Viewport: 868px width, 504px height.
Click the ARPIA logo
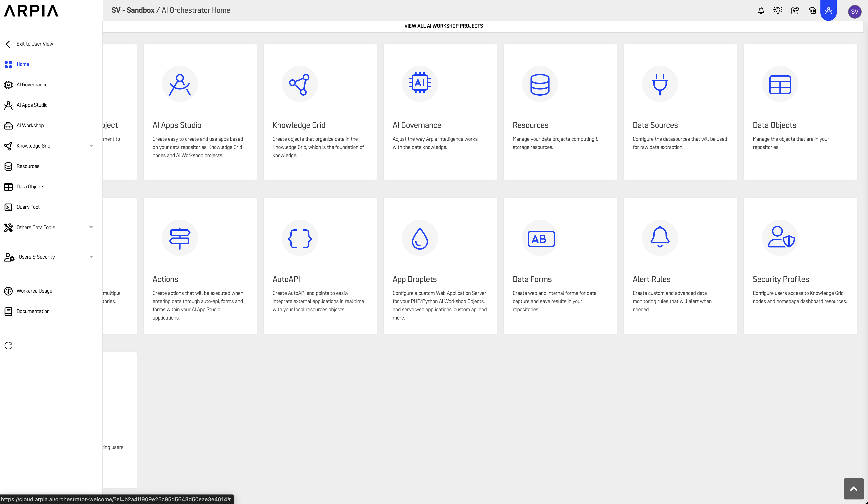click(31, 11)
